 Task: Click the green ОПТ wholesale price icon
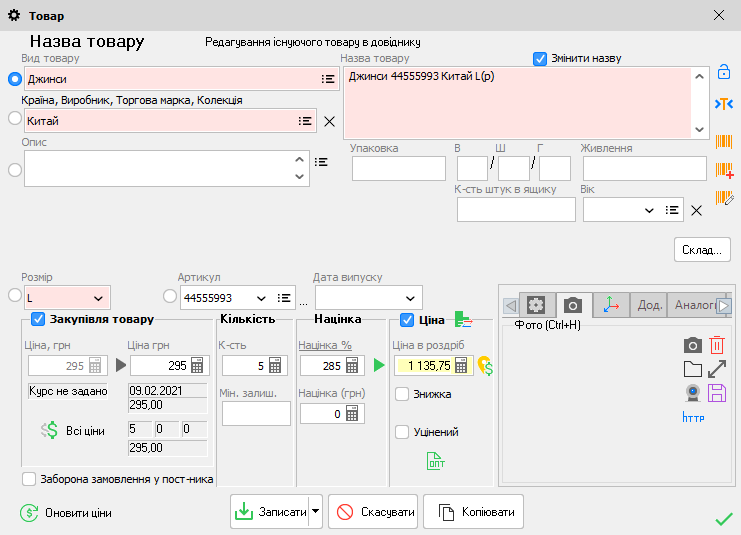pos(436,460)
